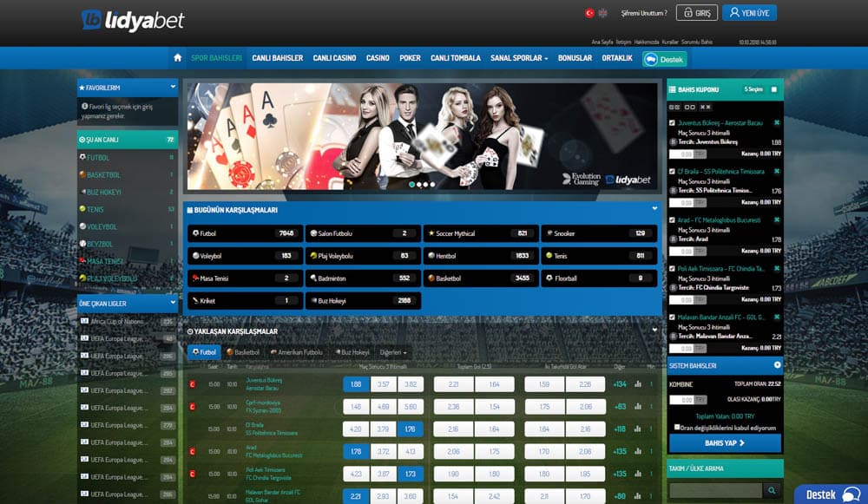This screenshot has height=504, width=868.
Task: Switch to the Basketbol upcoming matches tab
Action: point(243,352)
